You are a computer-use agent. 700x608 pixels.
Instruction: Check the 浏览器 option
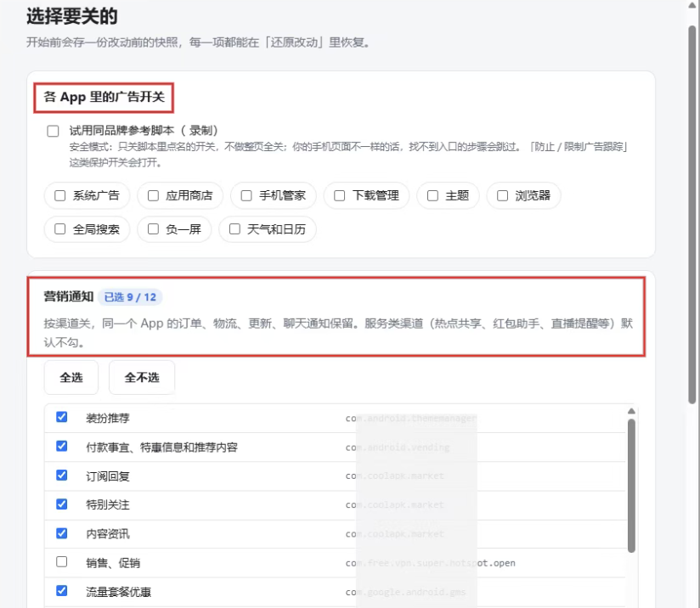[502, 195]
